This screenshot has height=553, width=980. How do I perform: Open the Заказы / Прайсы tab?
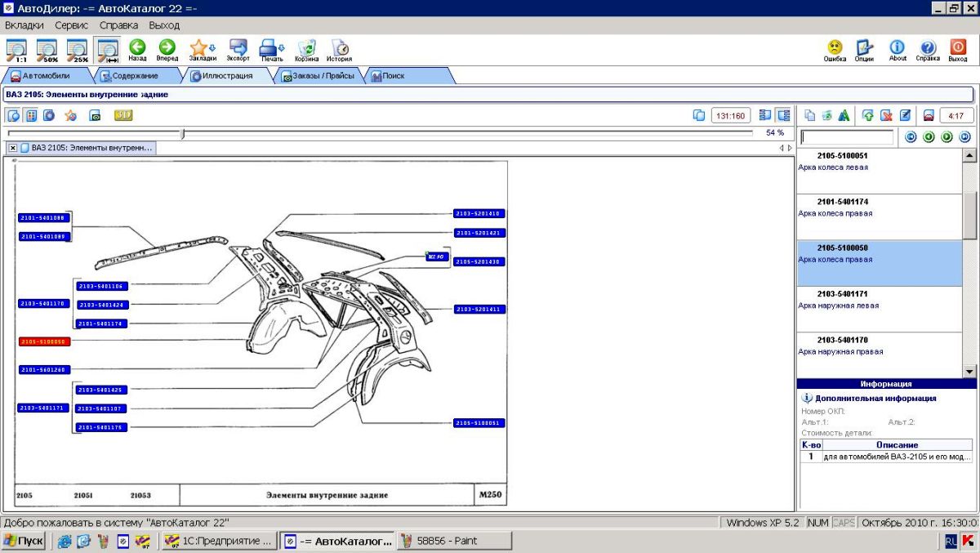tap(318, 76)
